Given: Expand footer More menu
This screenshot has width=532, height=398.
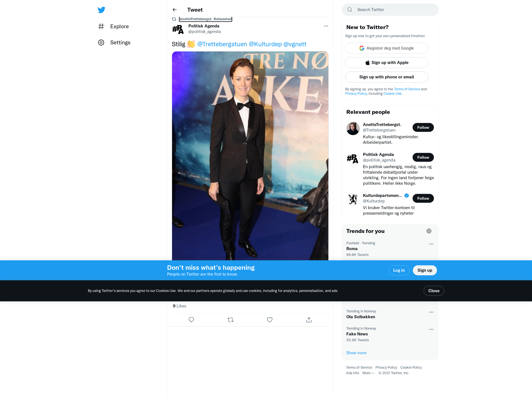Looking at the screenshot, I should point(369,373).
